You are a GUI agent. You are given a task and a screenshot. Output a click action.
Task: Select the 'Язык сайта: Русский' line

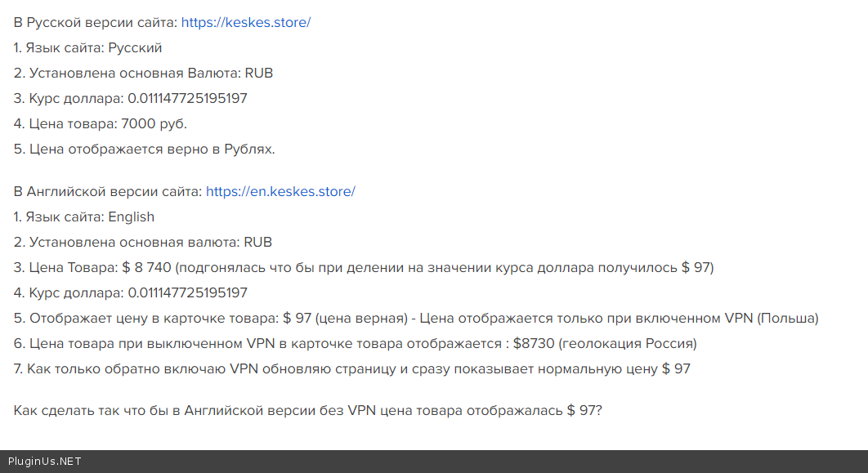click(88, 48)
